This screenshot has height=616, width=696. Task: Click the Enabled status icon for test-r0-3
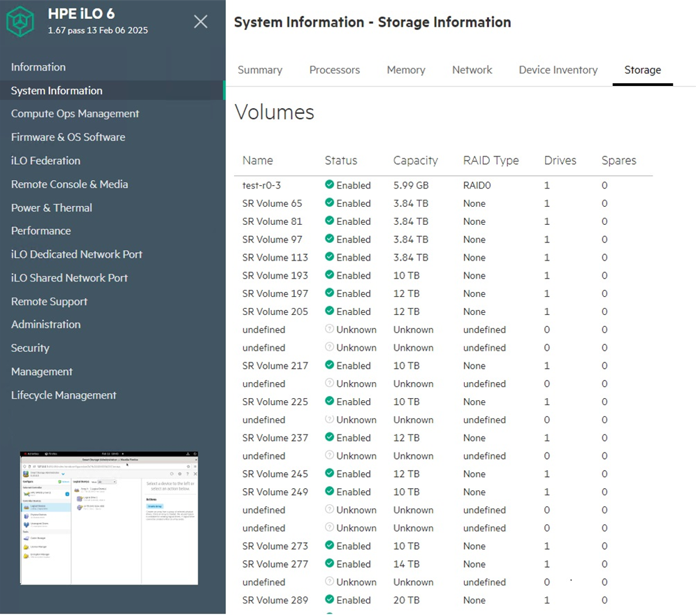click(x=329, y=184)
